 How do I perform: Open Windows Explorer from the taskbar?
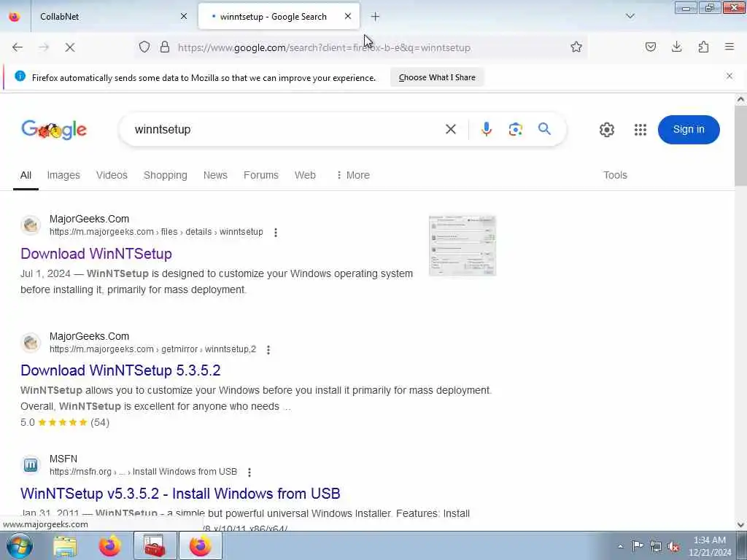pyautogui.click(x=65, y=546)
